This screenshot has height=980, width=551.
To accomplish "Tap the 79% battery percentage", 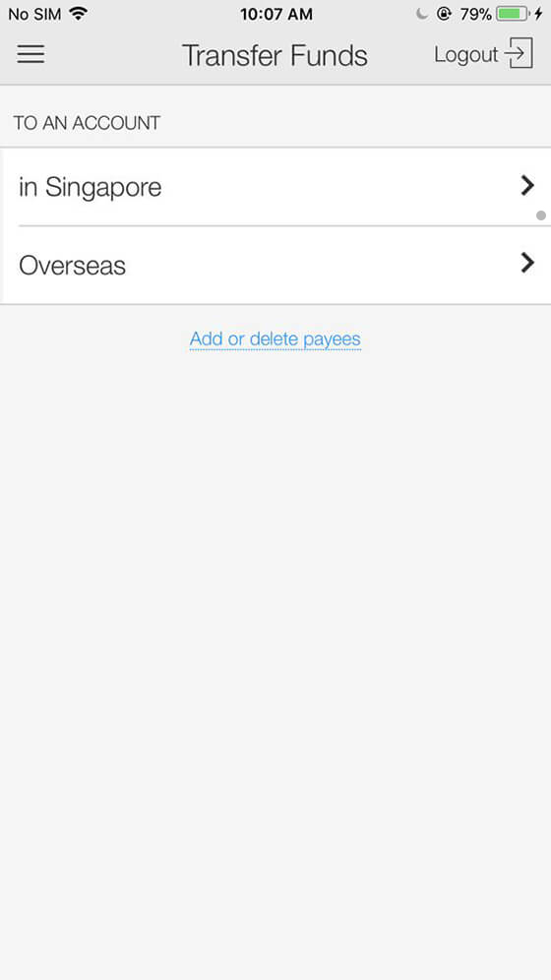I will point(475,14).
